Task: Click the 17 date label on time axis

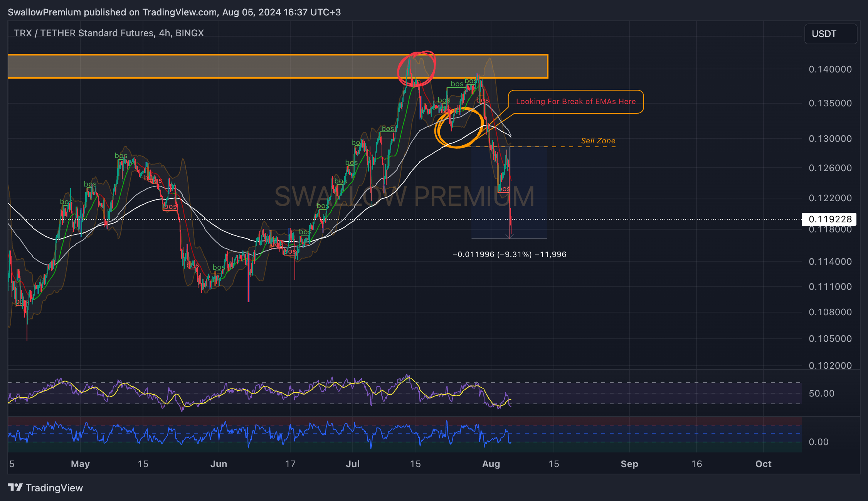Action: pyautogui.click(x=290, y=464)
